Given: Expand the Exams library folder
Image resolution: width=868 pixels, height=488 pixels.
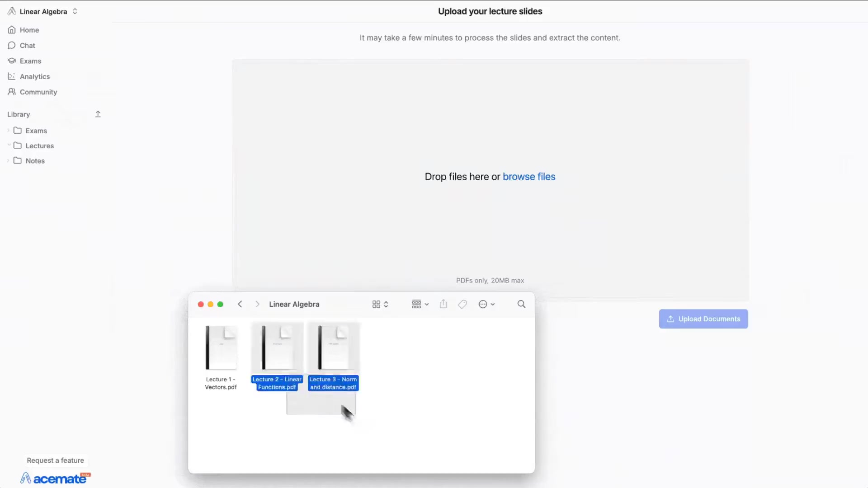Looking at the screenshot, I should coord(9,131).
